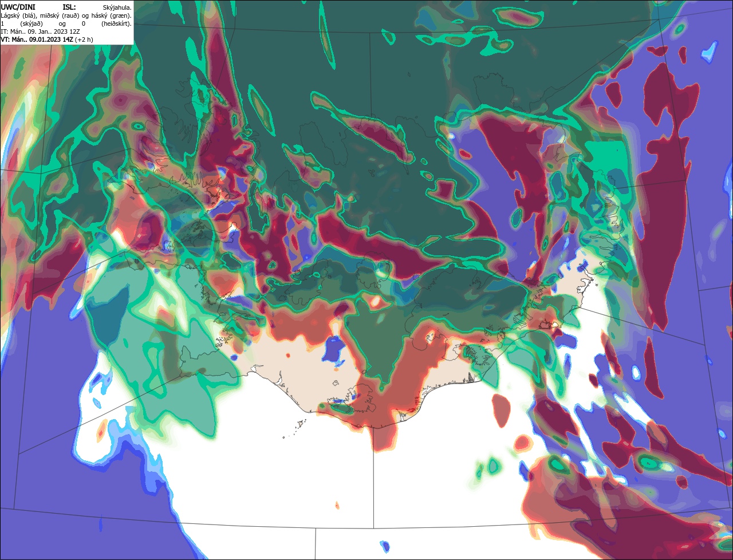The height and width of the screenshot is (560, 733).
Task: Click the 'Lágský (blá)' legend text
Action: [17, 16]
